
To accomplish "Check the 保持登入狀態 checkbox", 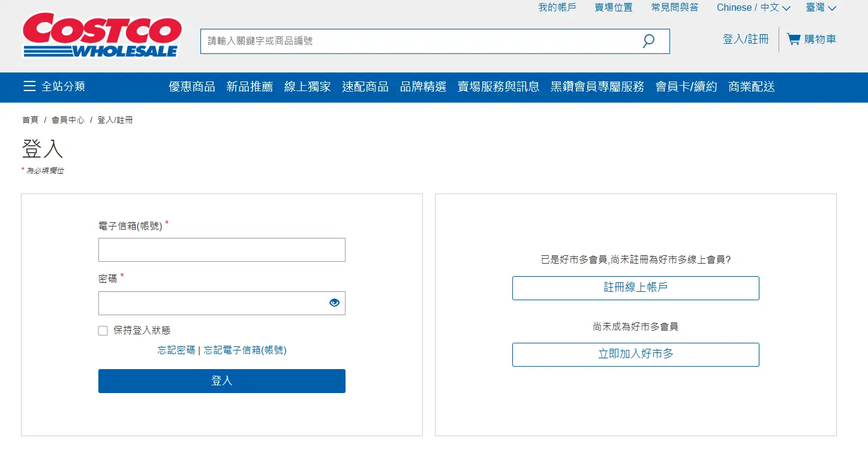I will coord(103,331).
